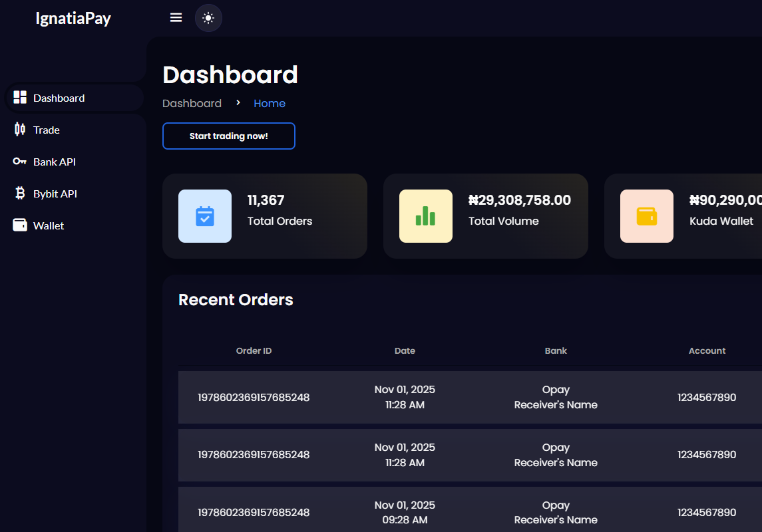Navigate to the Bank API section

pyautogui.click(x=55, y=161)
